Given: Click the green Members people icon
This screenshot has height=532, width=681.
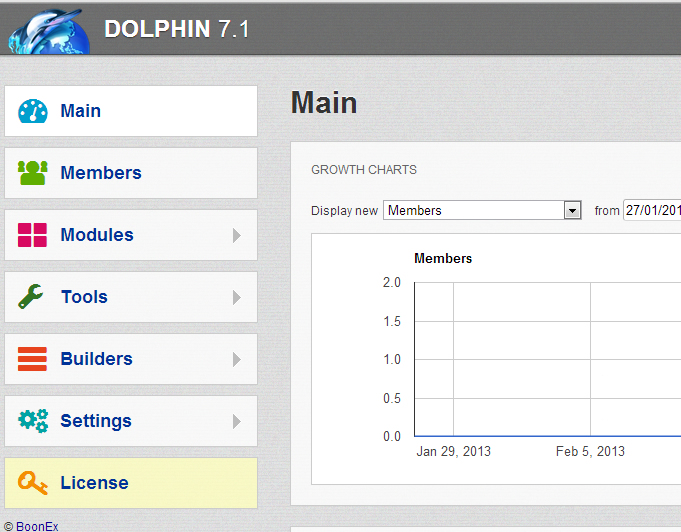Looking at the screenshot, I should tap(33, 173).
